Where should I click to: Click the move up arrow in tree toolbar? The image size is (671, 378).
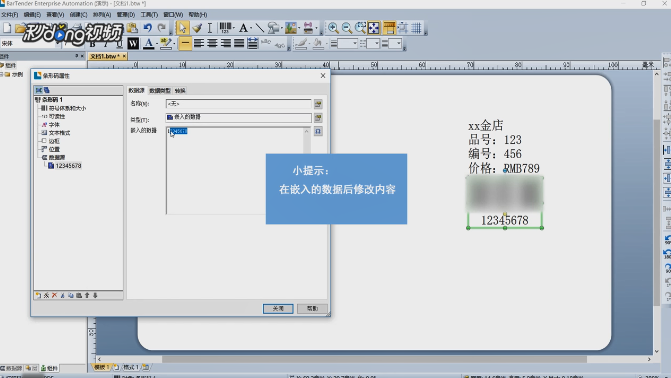[x=87, y=295]
